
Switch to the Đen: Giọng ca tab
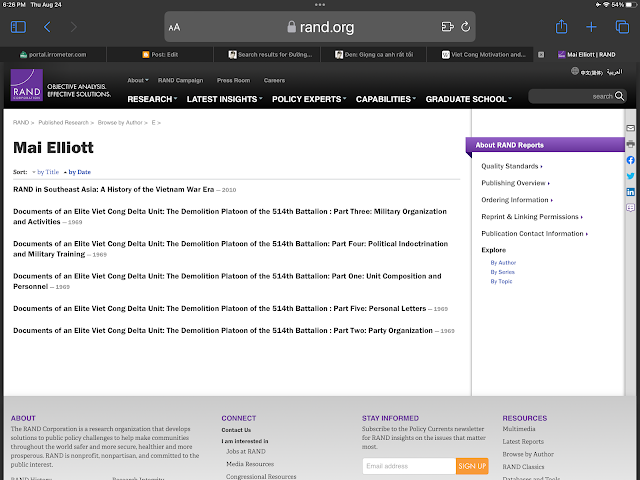pyautogui.click(x=374, y=54)
